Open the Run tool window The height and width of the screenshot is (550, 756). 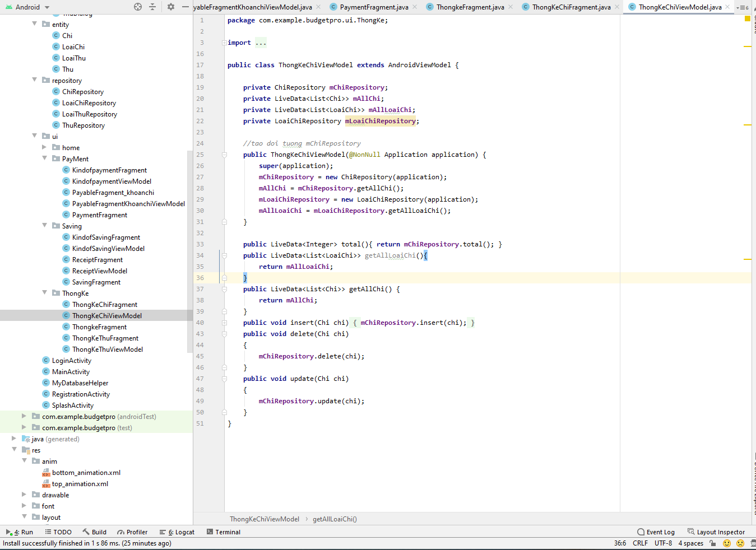pyautogui.click(x=20, y=532)
